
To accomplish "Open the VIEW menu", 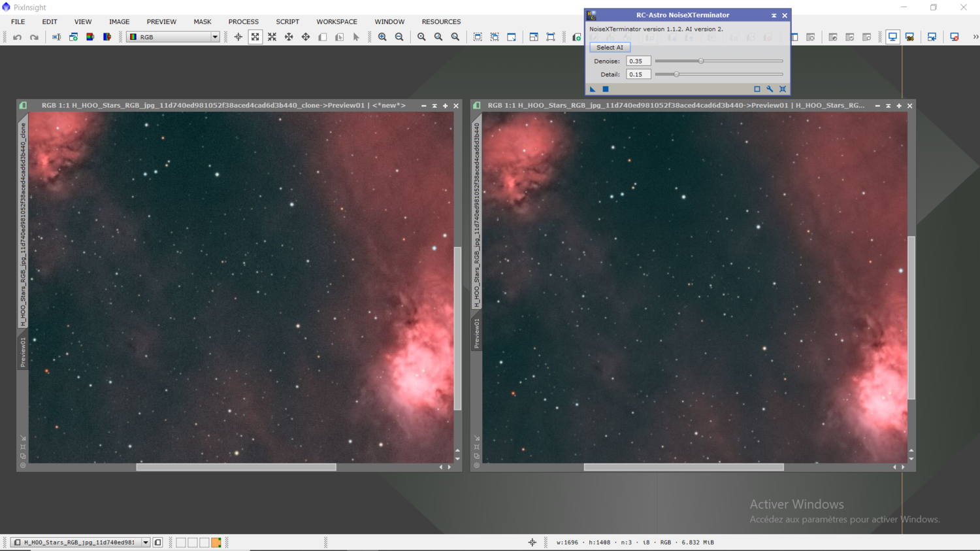I will pyautogui.click(x=83, y=22).
